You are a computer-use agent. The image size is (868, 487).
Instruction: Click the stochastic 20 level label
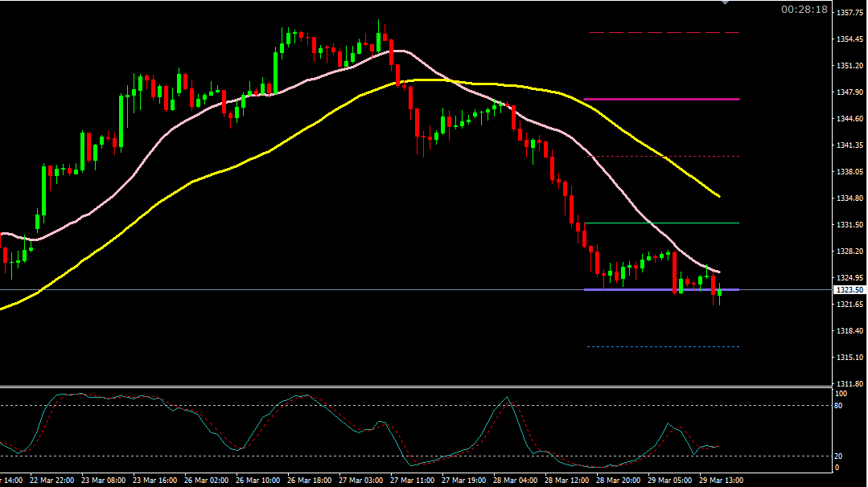841,456
